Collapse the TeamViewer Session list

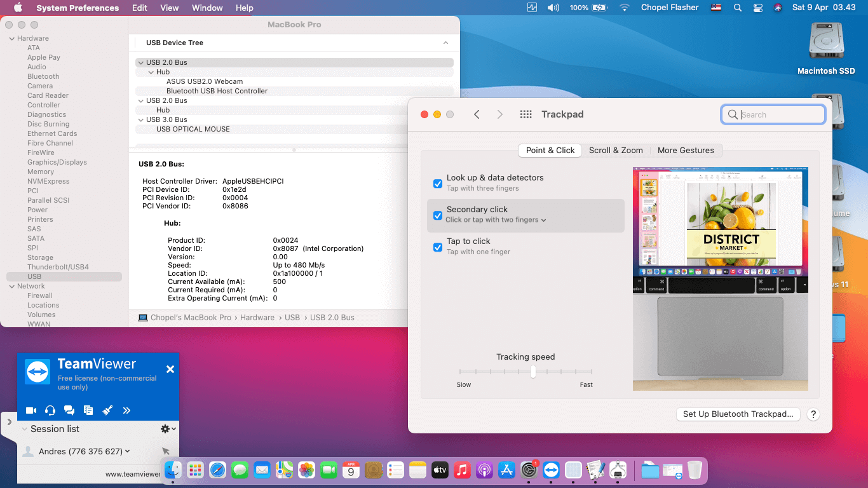click(x=25, y=429)
